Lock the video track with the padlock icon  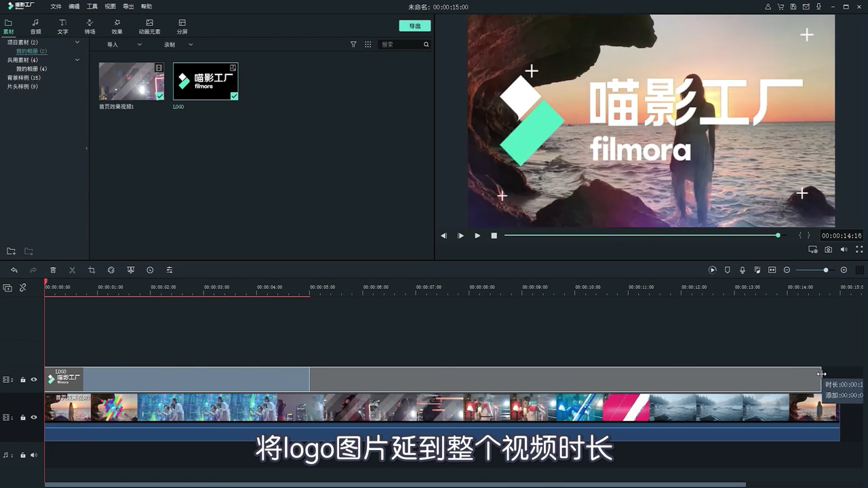click(23, 418)
